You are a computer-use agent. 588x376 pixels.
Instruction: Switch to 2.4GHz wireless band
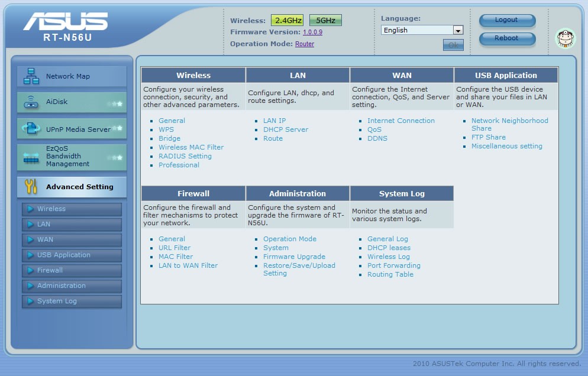[287, 20]
